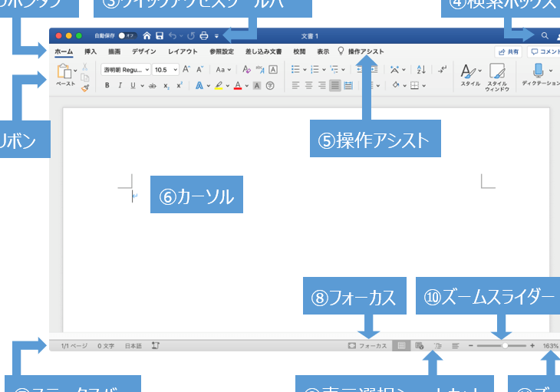This screenshot has width=560, height=392.
Task: Align text to the left
Action: tap(295, 86)
